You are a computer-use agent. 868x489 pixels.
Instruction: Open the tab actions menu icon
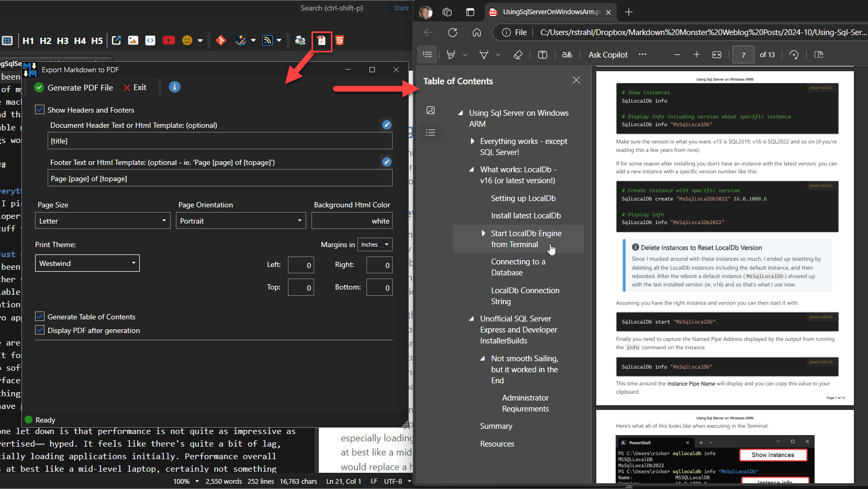pos(470,12)
